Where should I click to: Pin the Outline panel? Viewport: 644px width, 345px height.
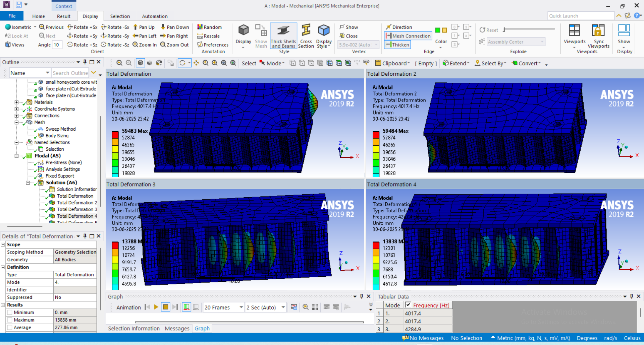coord(85,62)
